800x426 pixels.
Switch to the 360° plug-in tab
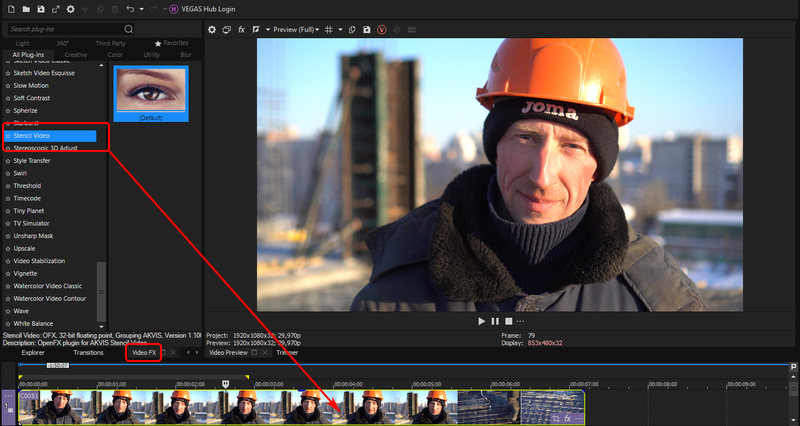[62, 43]
